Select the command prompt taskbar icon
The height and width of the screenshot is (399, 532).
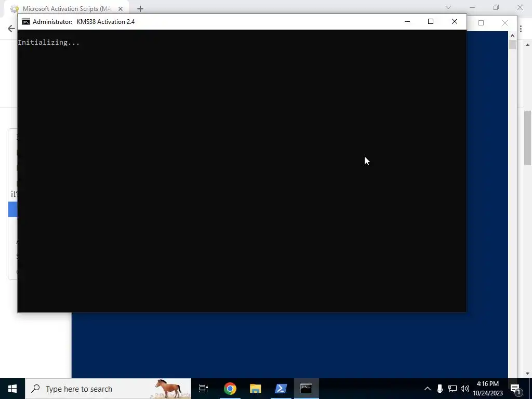pos(306,389)
